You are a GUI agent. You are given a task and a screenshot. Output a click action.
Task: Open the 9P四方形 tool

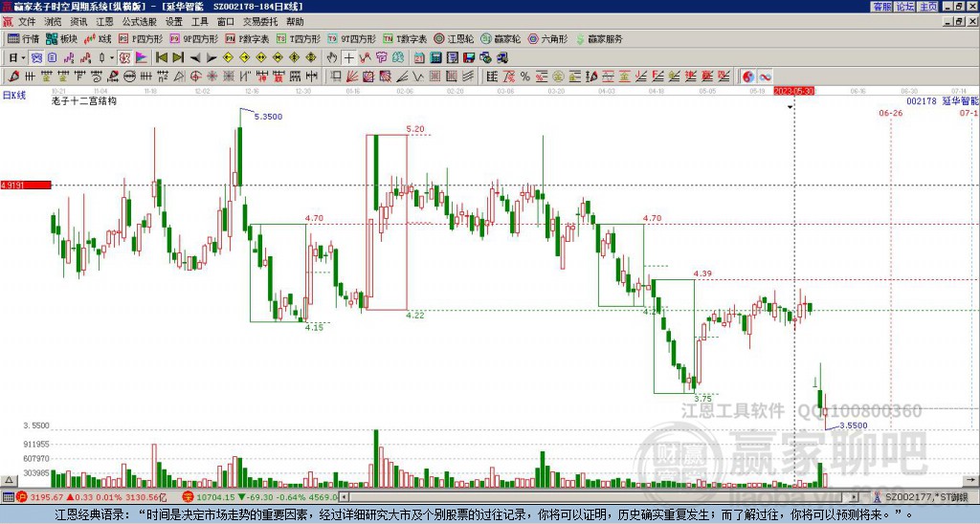pyautogui.click(x=193, y=38)
